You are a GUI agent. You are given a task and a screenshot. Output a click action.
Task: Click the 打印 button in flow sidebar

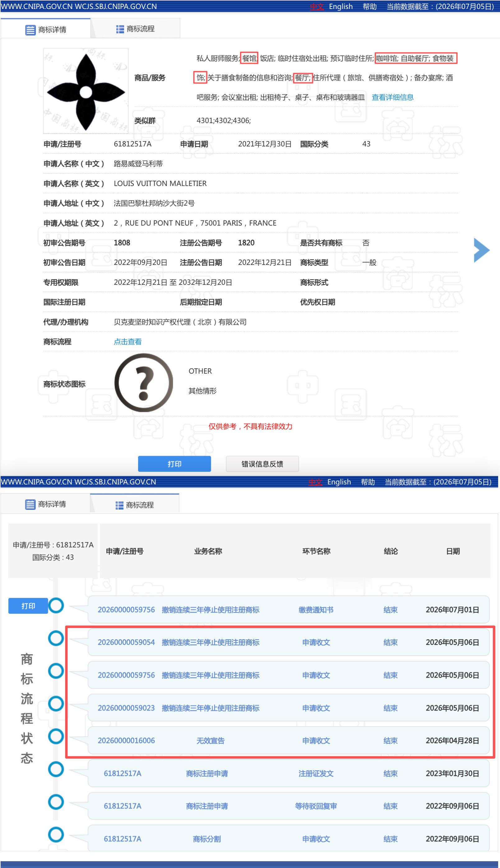(28, 606)
